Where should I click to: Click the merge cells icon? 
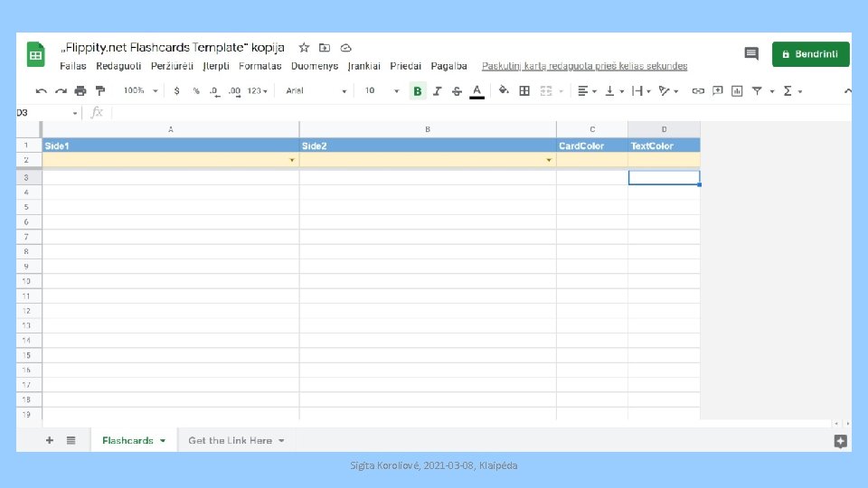(x=546, y=90)
